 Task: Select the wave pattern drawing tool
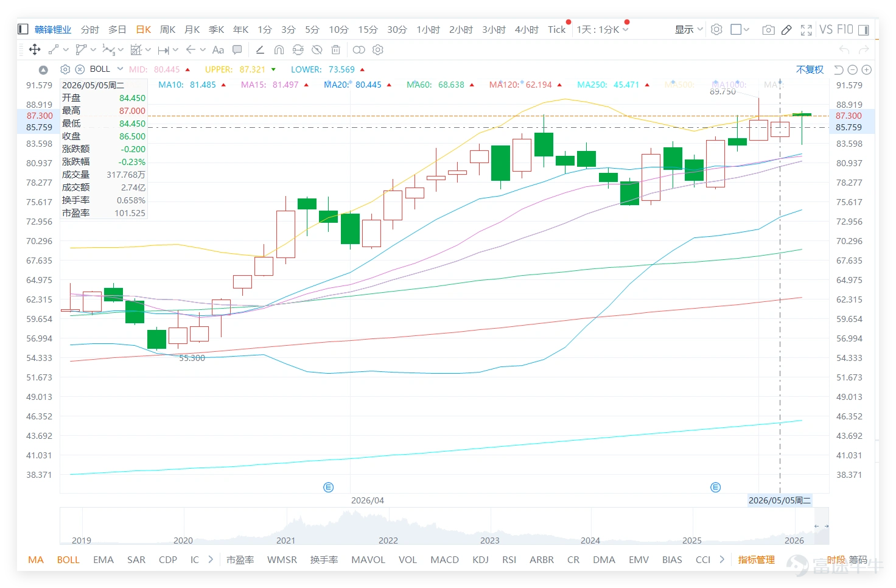pos(108,50)
